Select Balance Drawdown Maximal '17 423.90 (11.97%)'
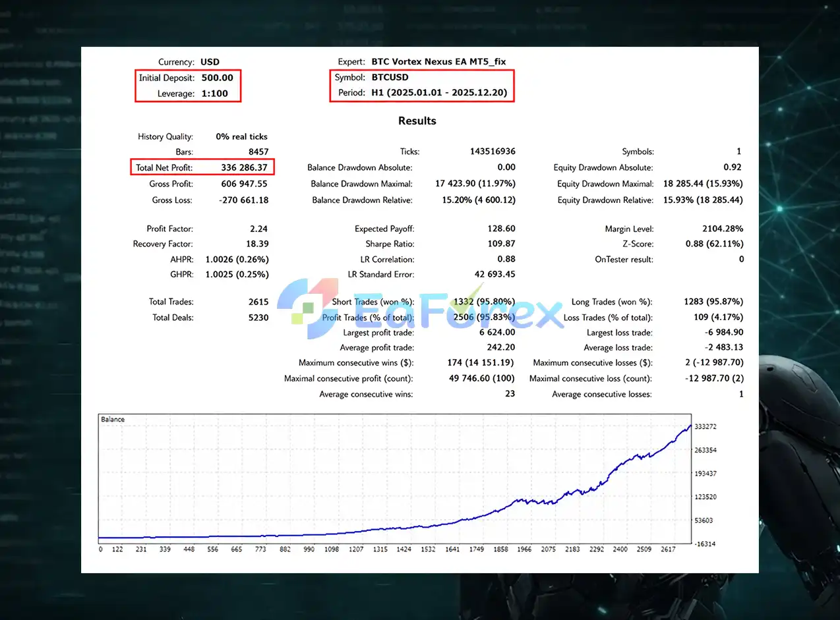Image resolution: width=840 pixels, height=620 pixels. click(475, 184)
